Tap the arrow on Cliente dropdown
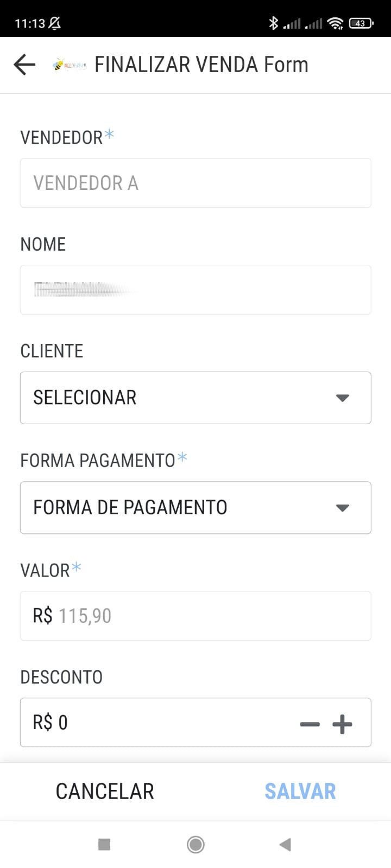391x868 pixels. [x=342, y=398]
